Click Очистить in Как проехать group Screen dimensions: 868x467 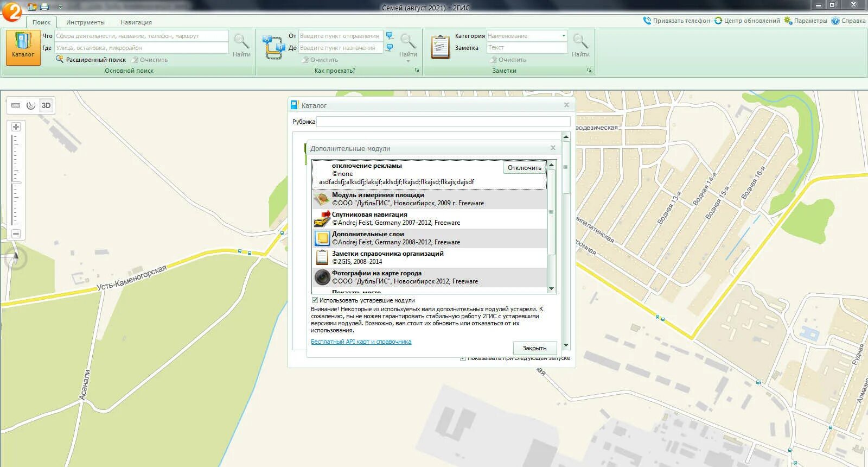tap(320, 60)
